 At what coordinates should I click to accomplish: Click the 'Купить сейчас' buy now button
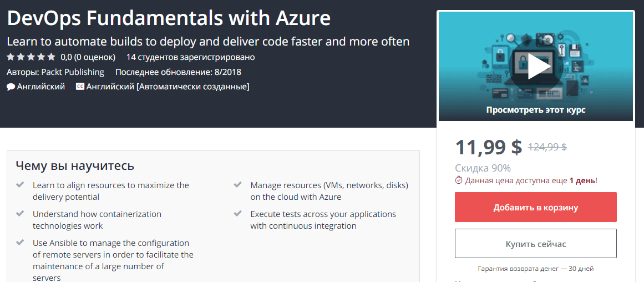coord(536,244)
